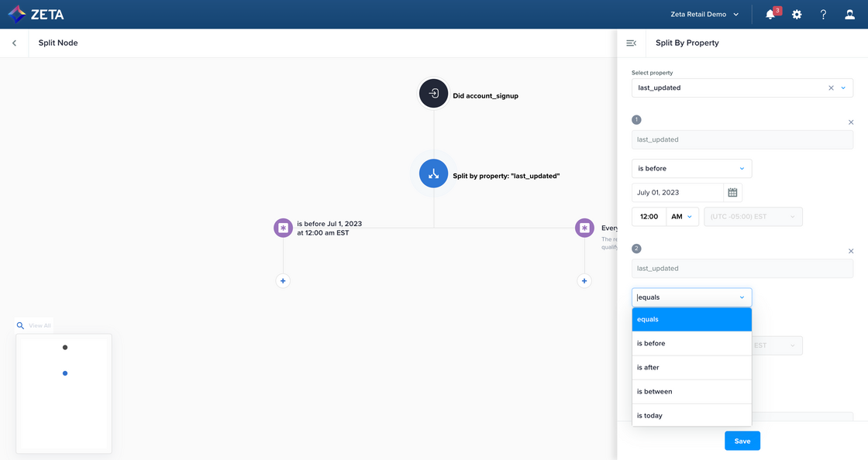Open the settings gear icon
The height and width of the screenshot is (460, 868).
coord(797,15)
